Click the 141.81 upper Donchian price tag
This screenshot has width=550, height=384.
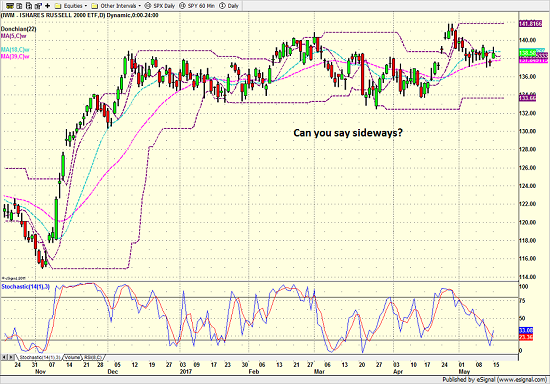point(530,23)
